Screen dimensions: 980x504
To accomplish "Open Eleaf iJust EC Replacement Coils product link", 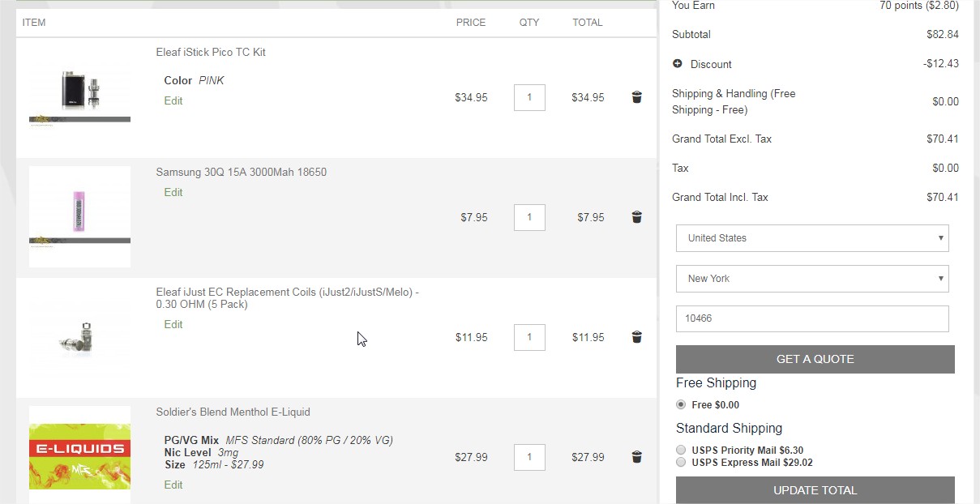I will pos(288,298).
